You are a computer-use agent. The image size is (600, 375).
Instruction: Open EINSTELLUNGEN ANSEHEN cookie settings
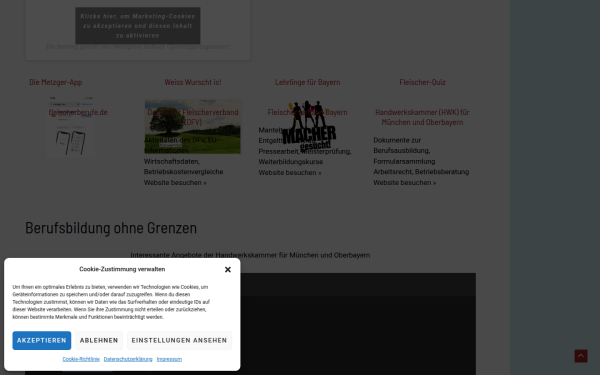click(179, 340)
